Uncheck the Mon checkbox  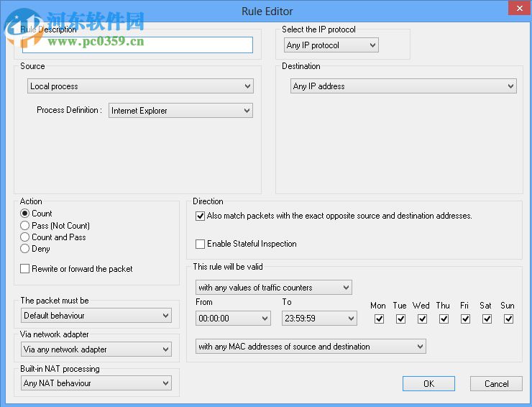pyautogui.click(x=379, y=319)
